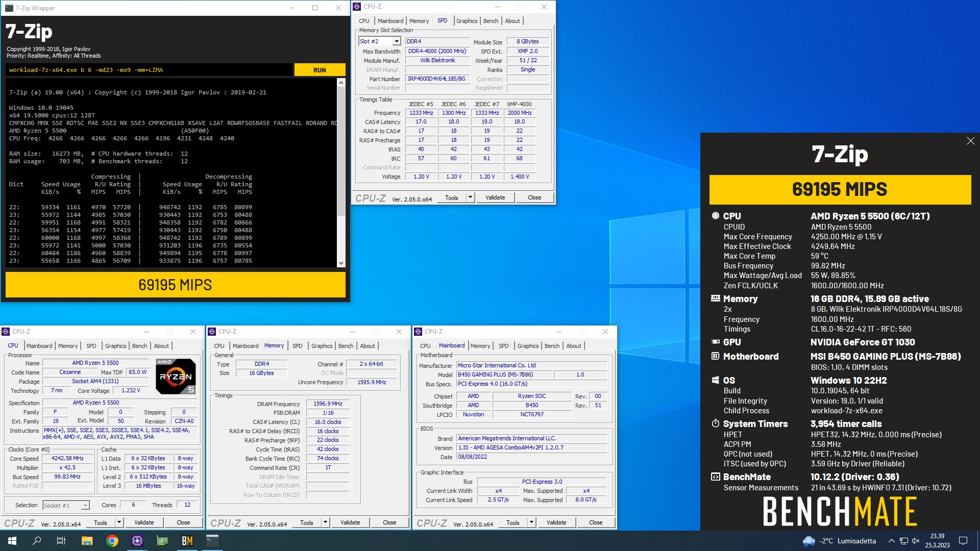980x551 pixels.
Task: Open the Windows Start menu
Action: tap(12, 541)
